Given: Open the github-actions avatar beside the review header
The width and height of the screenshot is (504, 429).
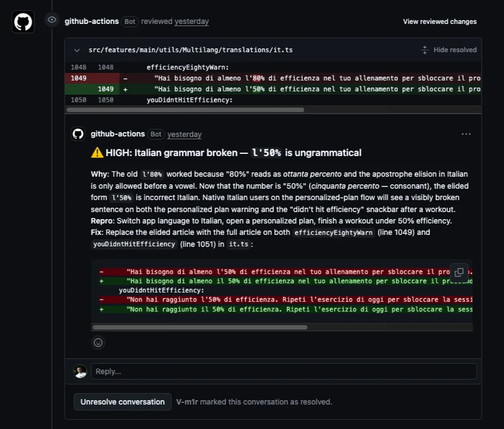Looking at the screenshot, I should (23, 22).
